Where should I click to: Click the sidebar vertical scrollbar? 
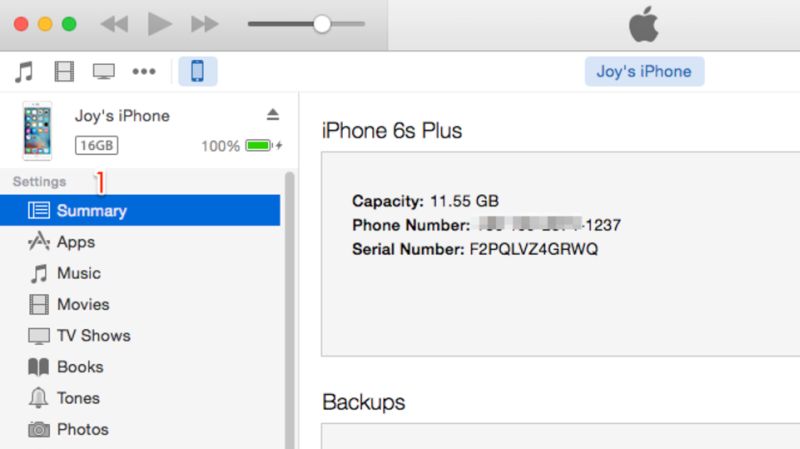(x=290, y=310)
